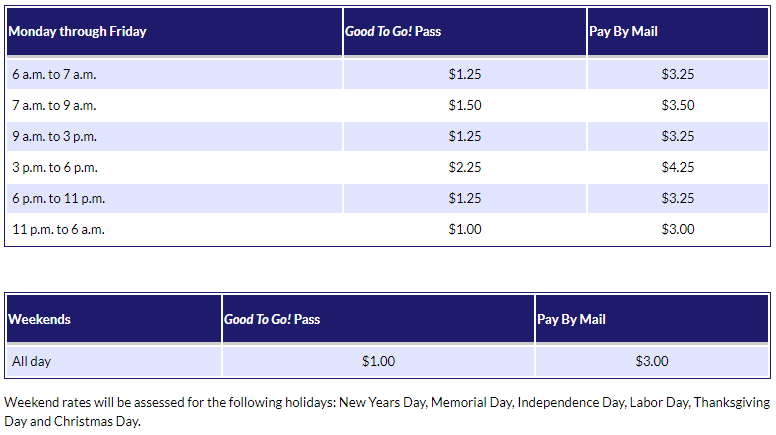Select the weekday table's Good To Go! Pass header
Screen dimensions: 776x435
[393, 31]
